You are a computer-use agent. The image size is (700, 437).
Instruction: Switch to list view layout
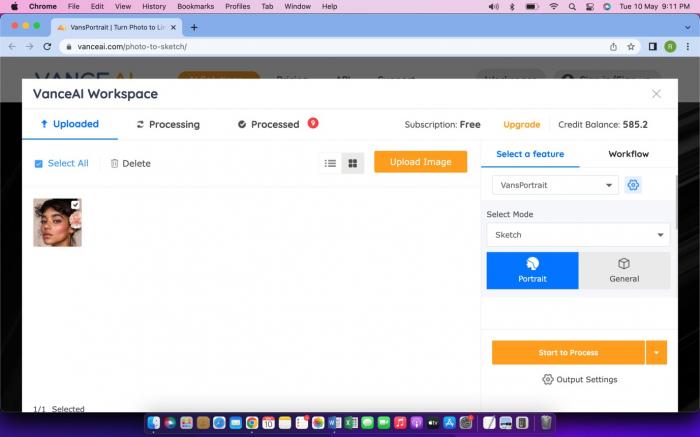click(330, 163)
